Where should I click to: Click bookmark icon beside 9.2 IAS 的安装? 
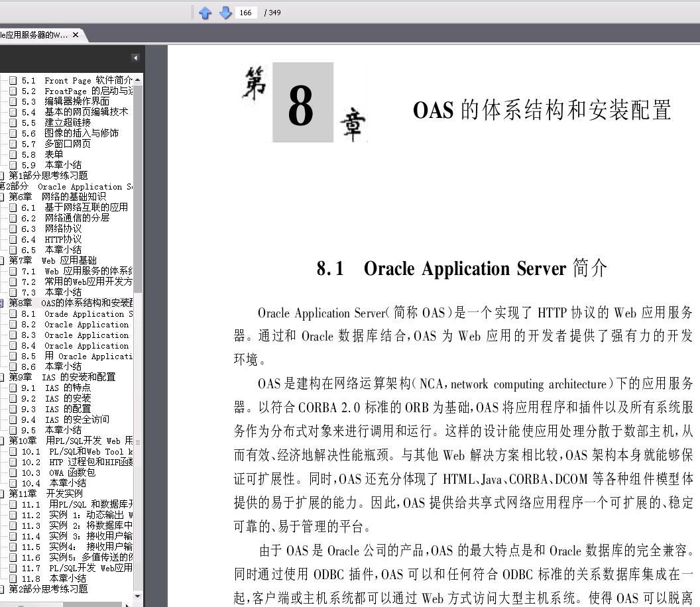[x=13, y=398]
